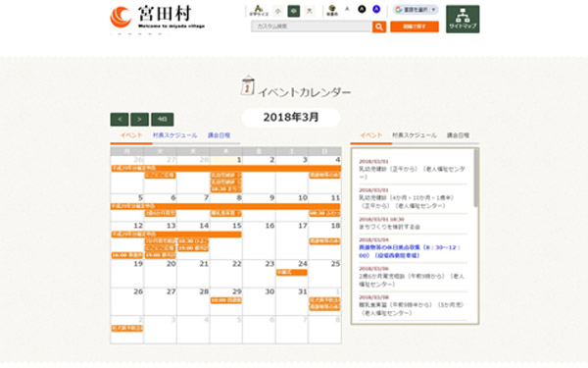Open the multi-day event bar starting March 12
Viewport: 588px width, 368px height.
click(x=176, y=235)
